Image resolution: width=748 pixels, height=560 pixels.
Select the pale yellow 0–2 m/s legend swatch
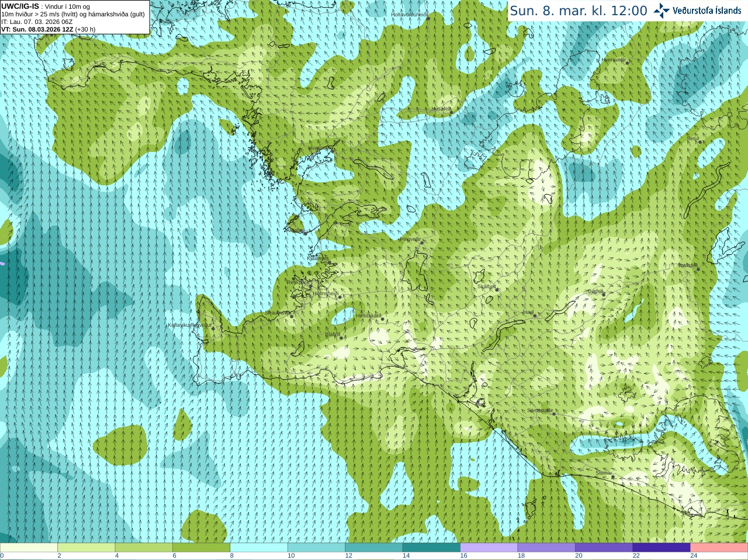[x=29, y=548]
